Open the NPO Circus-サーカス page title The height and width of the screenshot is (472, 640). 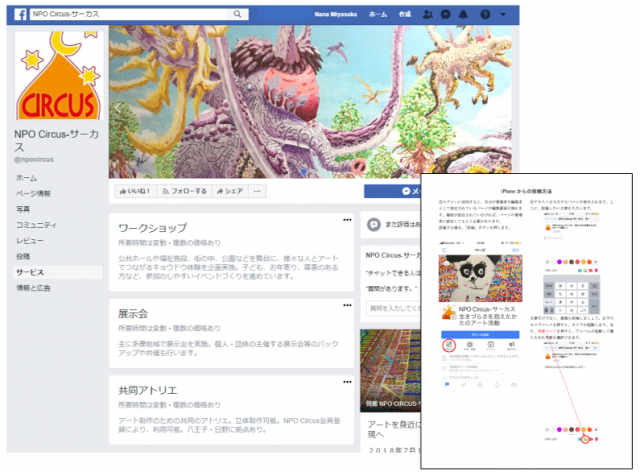click(57, 140)
